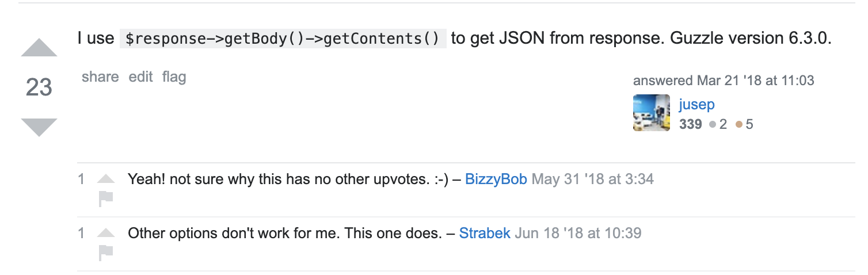Edit this answer
This screenshot has width=868, height=275.
[x=140, y=77]
